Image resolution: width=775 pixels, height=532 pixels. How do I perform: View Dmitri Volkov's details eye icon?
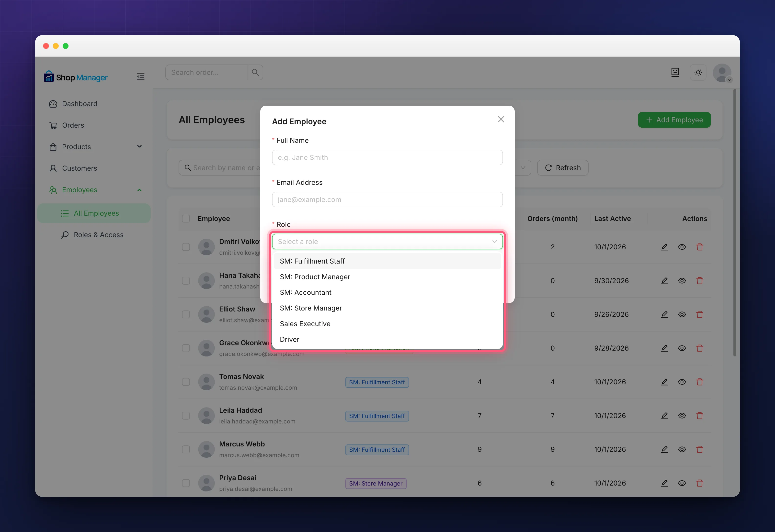click(x=682, y=247)
